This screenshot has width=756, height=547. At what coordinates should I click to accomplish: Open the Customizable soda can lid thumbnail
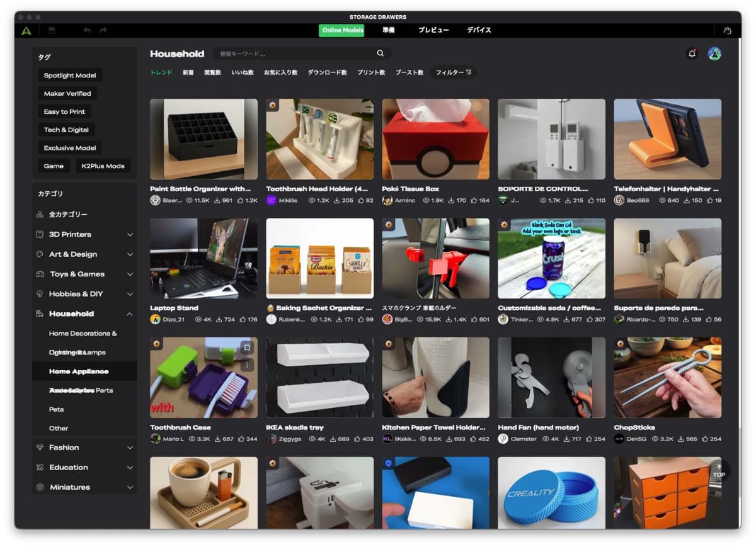pyautogui.click(x=551, y=258)
